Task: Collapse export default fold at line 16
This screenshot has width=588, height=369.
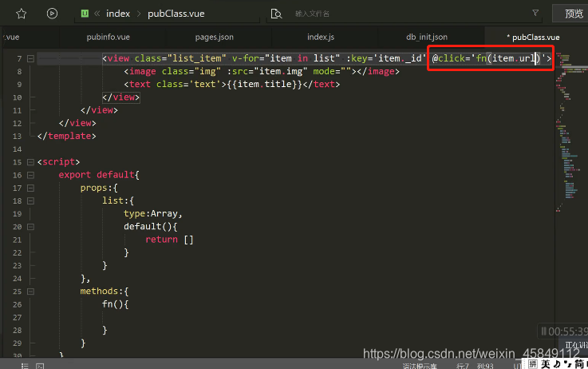Action: tap(31, 175)
